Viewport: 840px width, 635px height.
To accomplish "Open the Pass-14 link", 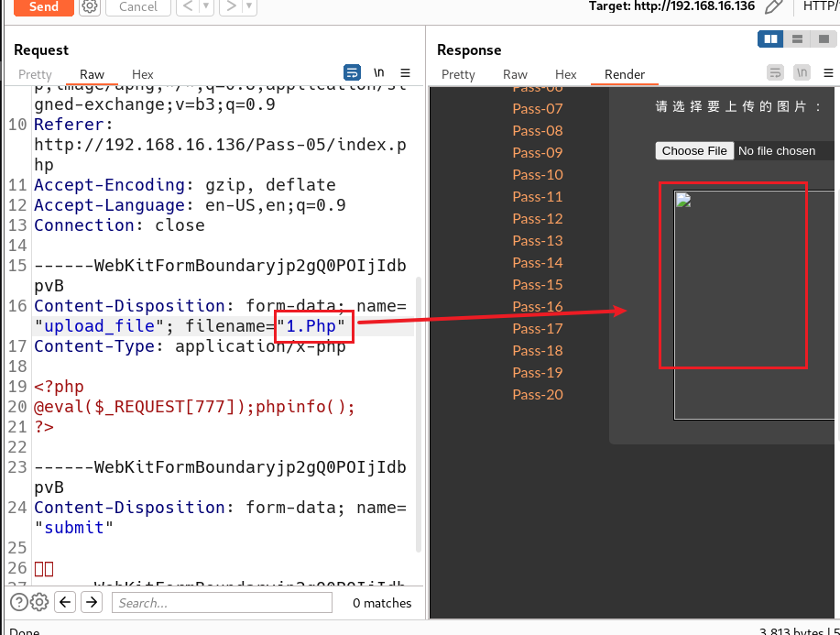I will (538, 263).
